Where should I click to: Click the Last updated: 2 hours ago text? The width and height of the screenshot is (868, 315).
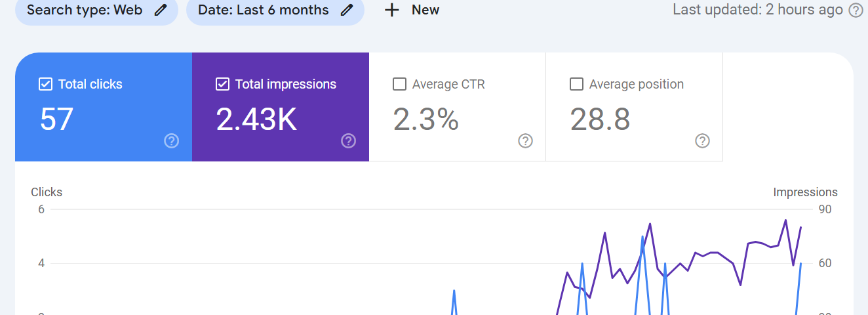coord(758,10)
